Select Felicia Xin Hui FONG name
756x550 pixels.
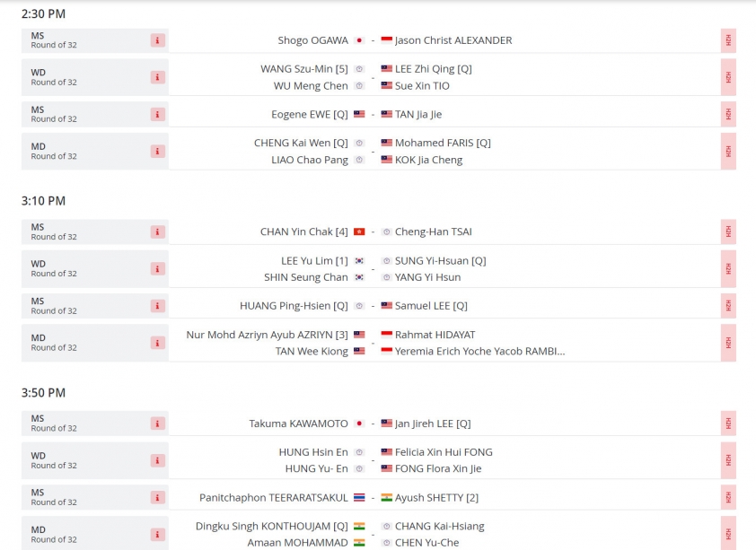pyautogui.click(x=444, y=452)
